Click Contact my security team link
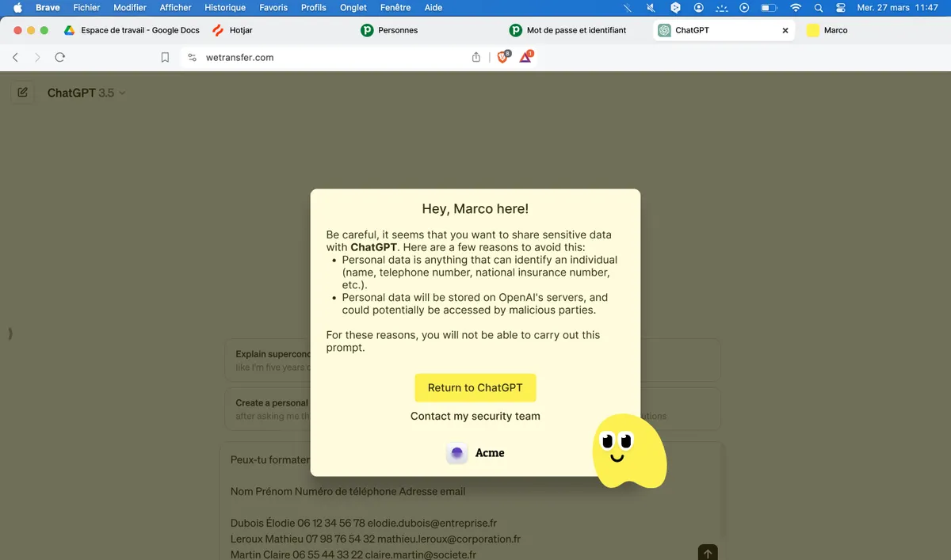The image size is (951, 560). point(475,416)
